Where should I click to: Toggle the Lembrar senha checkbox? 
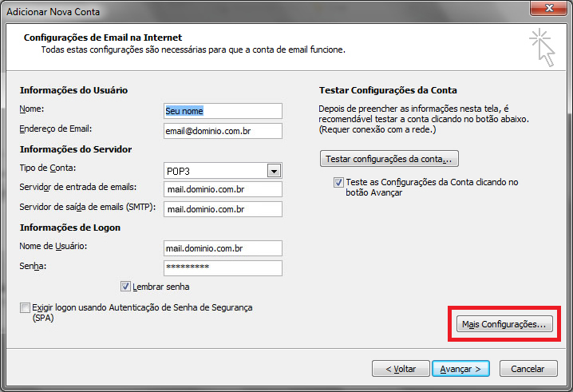[125, 287]
